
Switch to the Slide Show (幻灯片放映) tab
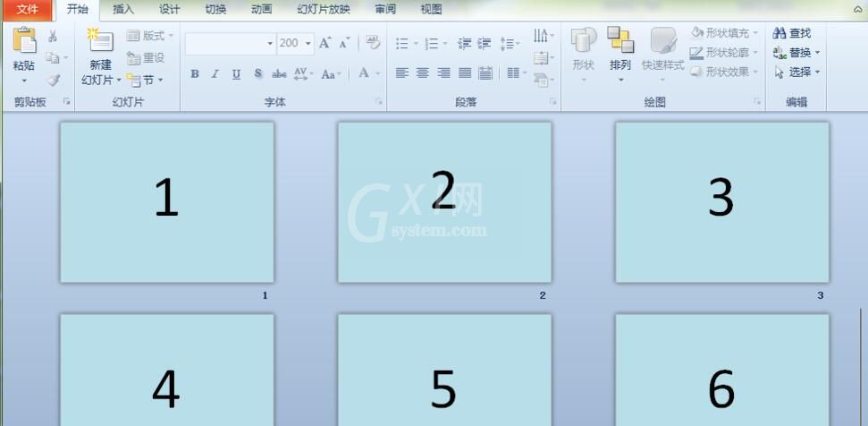click(324, 10)
